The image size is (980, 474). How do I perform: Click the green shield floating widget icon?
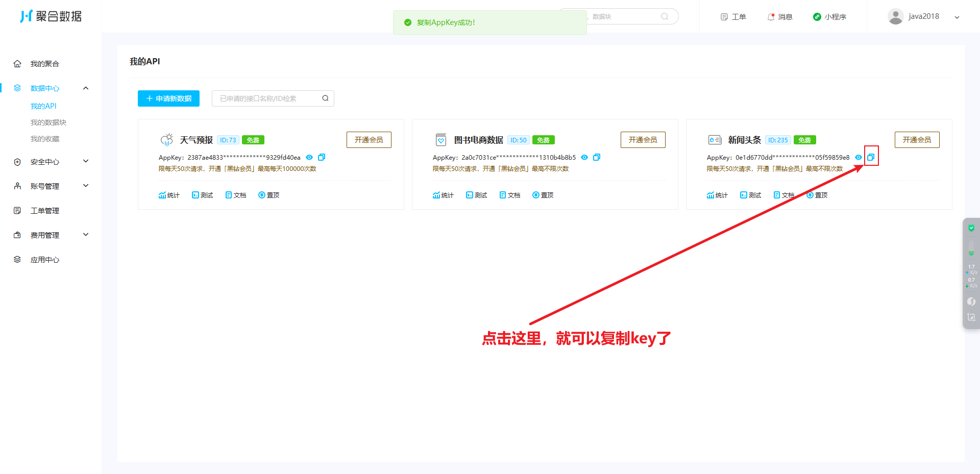coord(971,228)
